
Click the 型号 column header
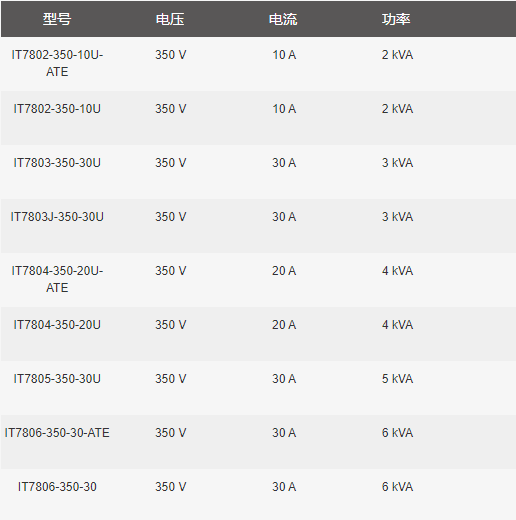(57, 19)
